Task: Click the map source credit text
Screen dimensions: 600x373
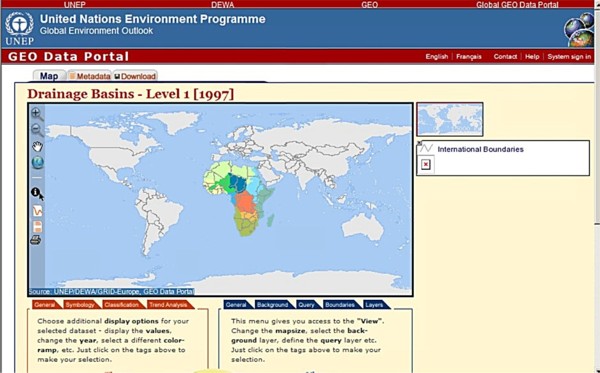Action: [x=111, y=292]
